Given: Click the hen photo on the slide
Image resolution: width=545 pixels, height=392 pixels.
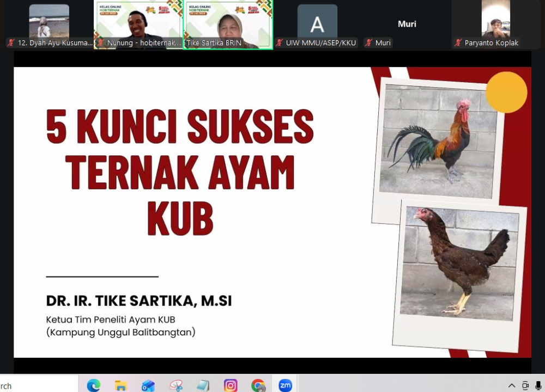Looking at the screenshot, I should tap(459, 264).
